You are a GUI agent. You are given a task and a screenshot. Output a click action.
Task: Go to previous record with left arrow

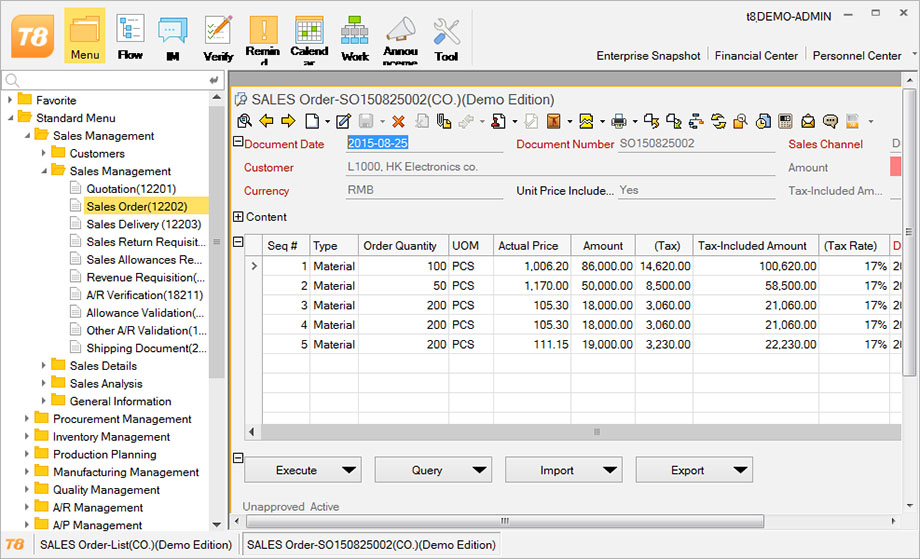coord(266,121)
